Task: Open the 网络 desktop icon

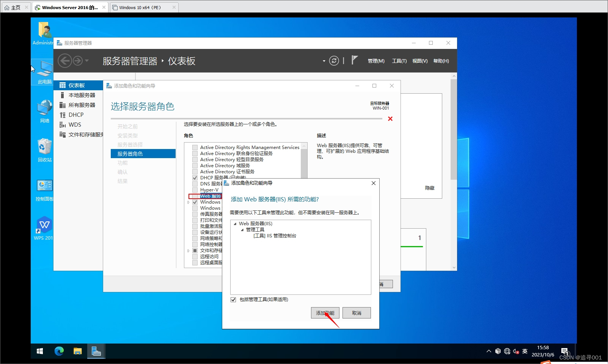Action: pyautogui.click(x=45, y=111)
